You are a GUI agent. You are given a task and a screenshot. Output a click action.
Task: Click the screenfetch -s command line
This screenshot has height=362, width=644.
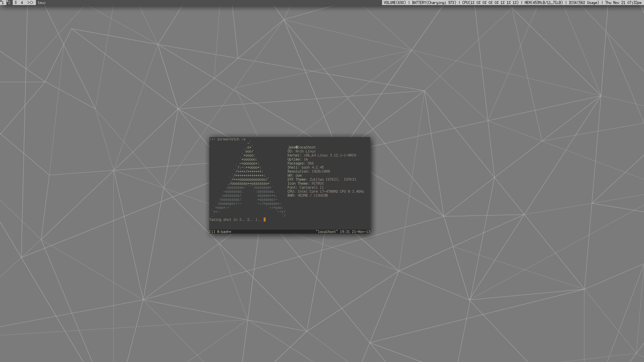(x=227, y=139)
